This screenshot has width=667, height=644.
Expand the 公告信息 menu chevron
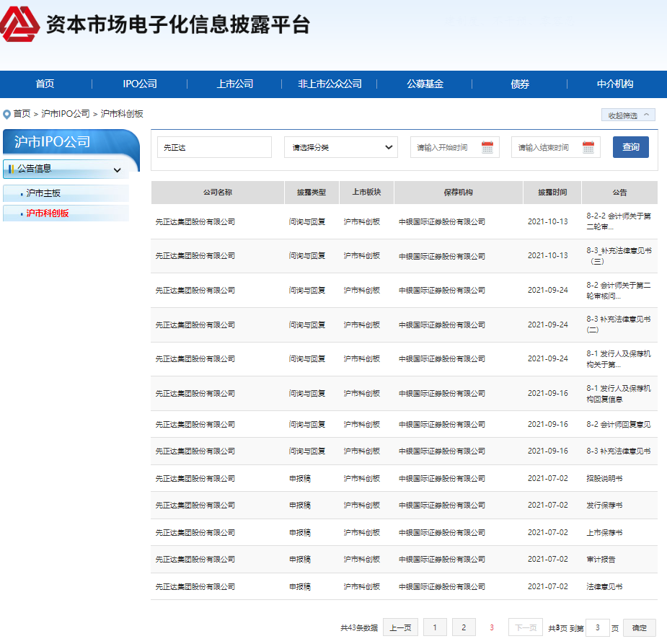tap(116, 169)
